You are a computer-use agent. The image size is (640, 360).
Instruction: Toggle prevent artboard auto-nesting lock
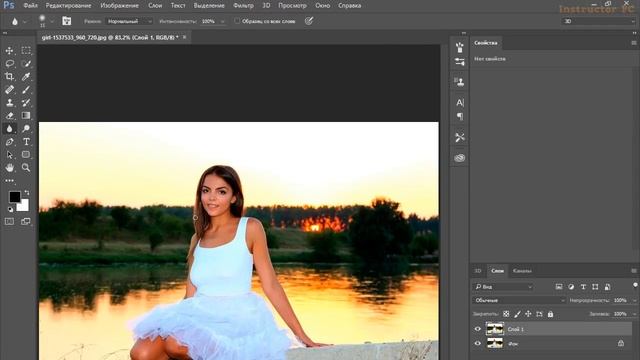click(x=539, y=314)
